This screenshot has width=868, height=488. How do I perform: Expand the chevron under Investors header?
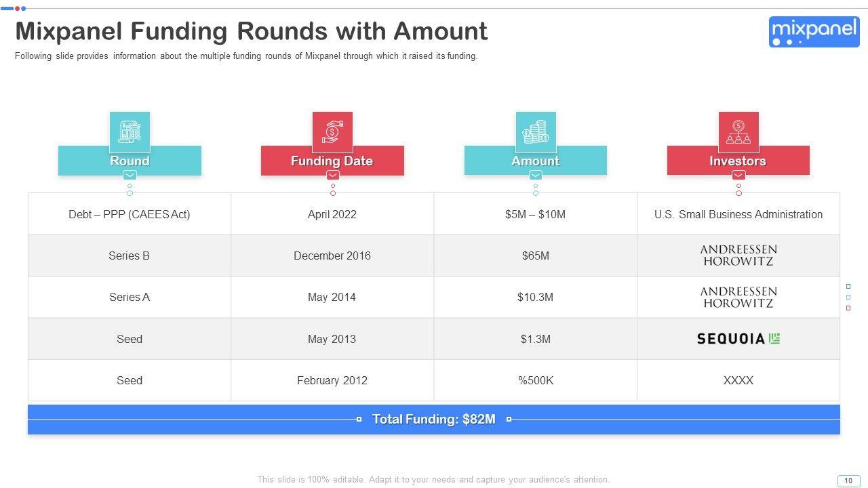point(738,176)
